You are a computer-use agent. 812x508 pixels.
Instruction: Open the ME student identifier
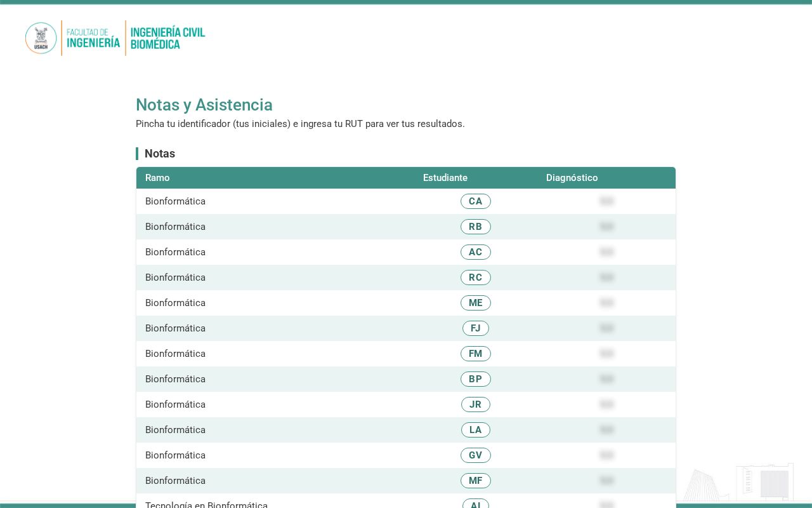(x=476, y=303)
